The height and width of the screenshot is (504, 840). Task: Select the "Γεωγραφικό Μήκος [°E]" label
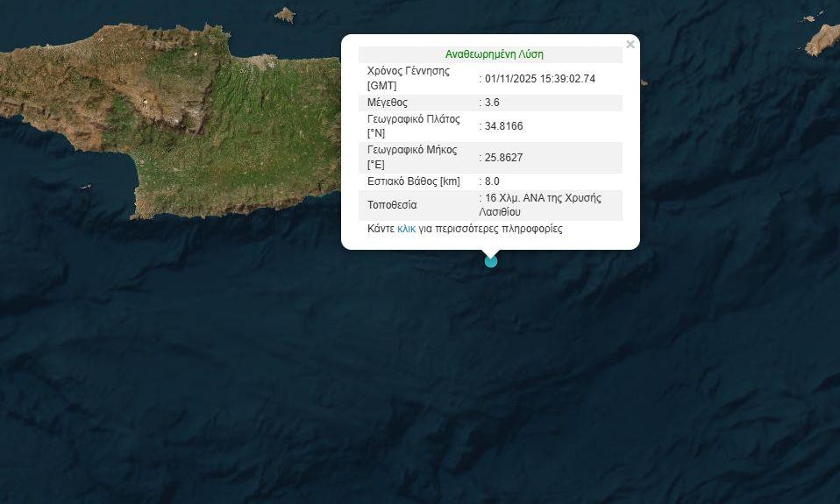(x=411, y=157)
